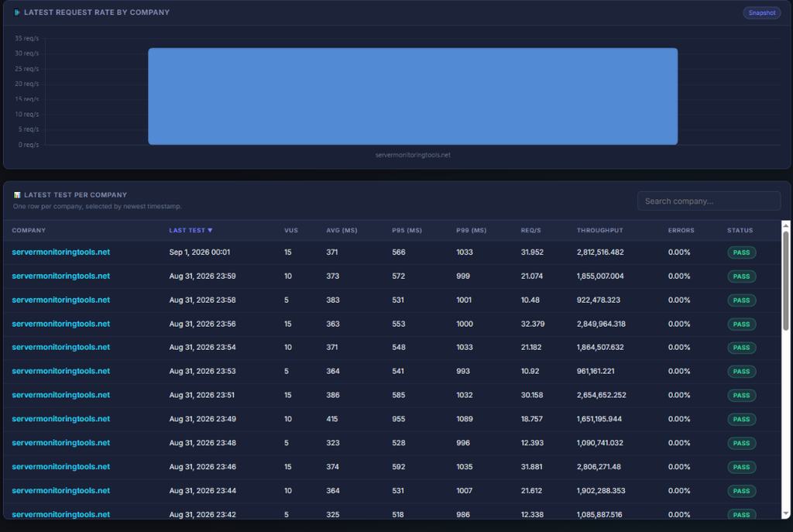Click req/s value 31.952

(532, 252)
